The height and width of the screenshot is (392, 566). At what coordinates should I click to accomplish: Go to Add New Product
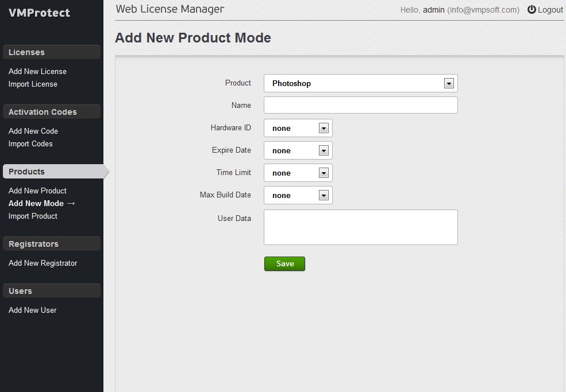click(37, 191)
